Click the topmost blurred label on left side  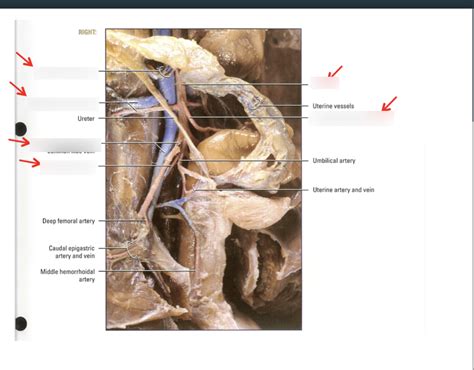(x=66, y=73)
